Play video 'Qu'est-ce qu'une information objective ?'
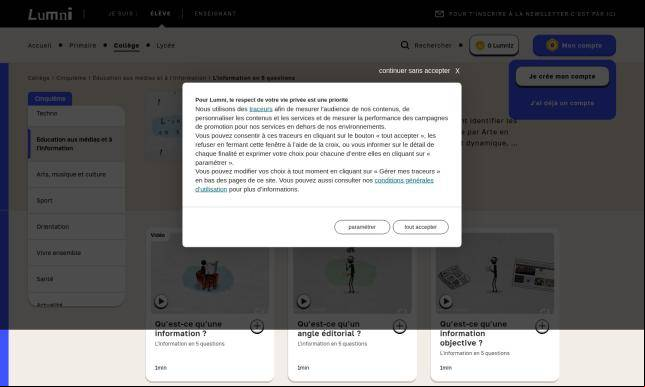The width and height of the screenshot is (645, 387). [x=446, y=301]
